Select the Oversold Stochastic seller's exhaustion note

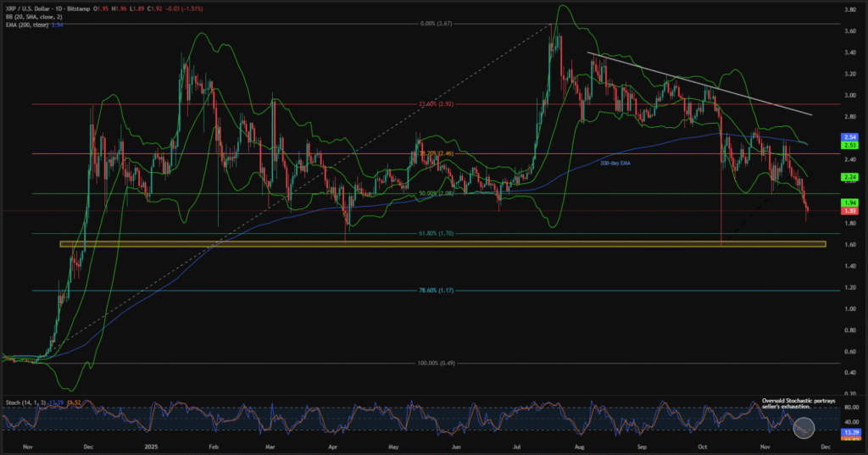click(798, 403)
